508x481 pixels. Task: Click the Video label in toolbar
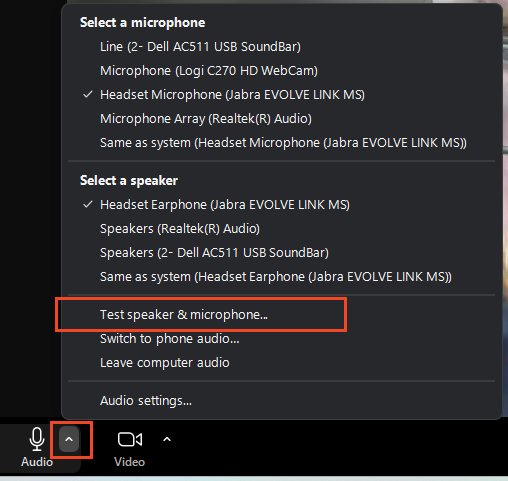[129, 462]
